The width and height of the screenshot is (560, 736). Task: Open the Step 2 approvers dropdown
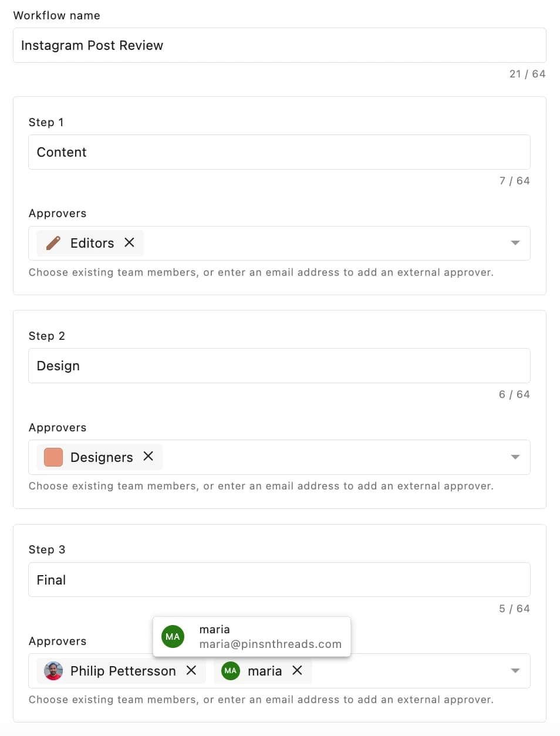click(x=516, y=457)
